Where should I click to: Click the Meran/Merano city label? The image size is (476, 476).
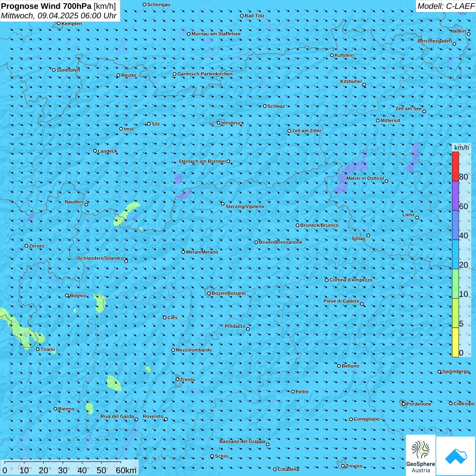(202, 252)
